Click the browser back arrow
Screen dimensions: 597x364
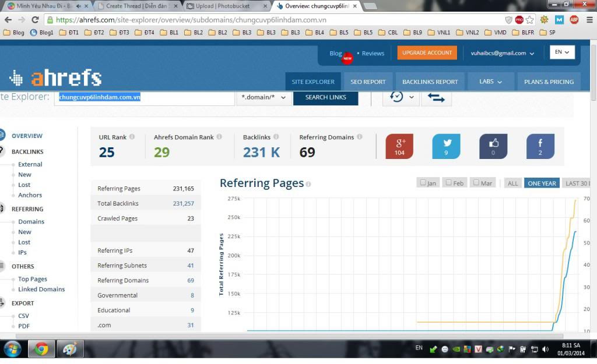(8, 20)
